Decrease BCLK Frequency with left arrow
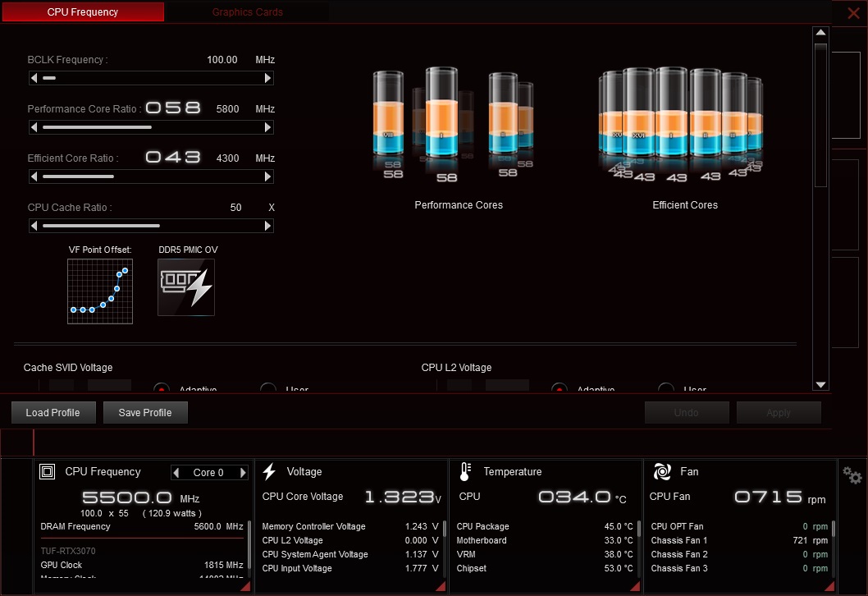This screenshot has width=868, height=596. 34,78
